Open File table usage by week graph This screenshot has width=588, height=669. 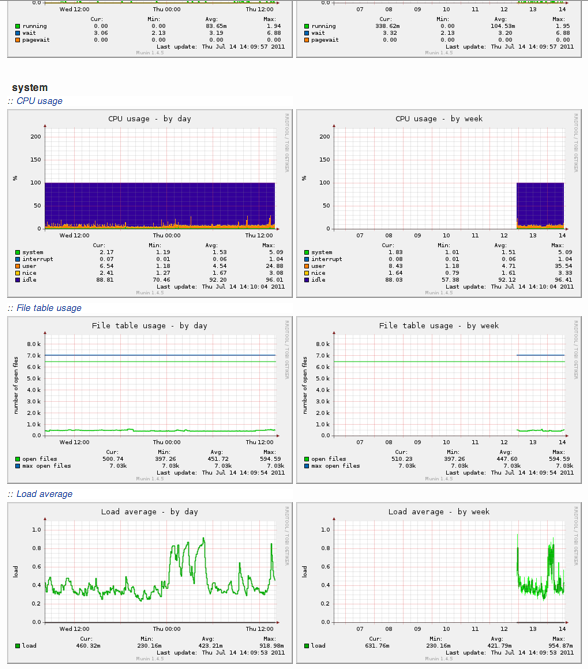(x=439, y=400)
